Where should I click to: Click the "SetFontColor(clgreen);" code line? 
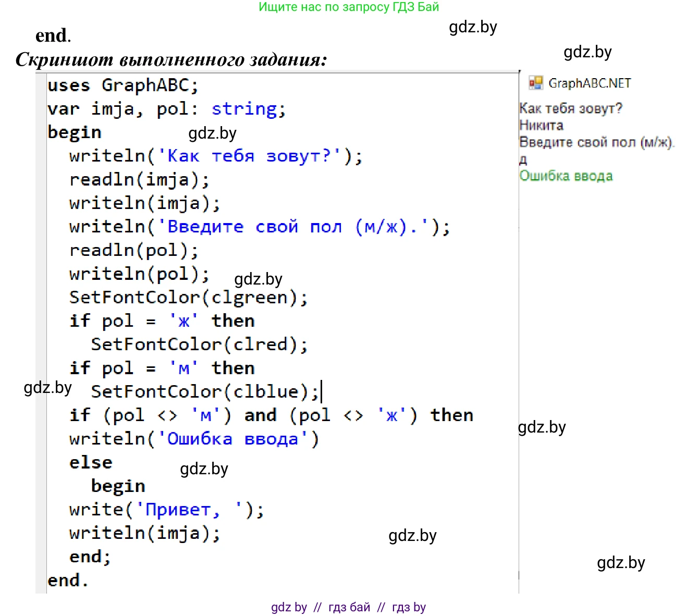tap(188, 298)
